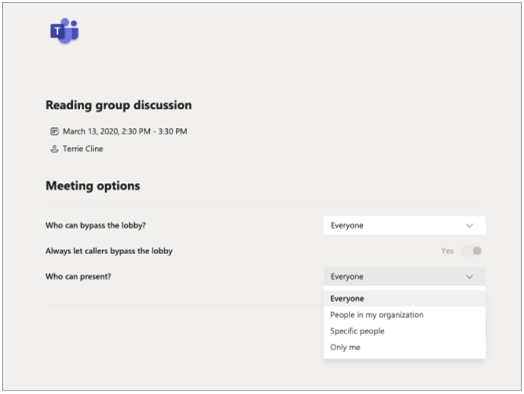
Task: Select Everyone in the presenter list
Action: point(404,298)
